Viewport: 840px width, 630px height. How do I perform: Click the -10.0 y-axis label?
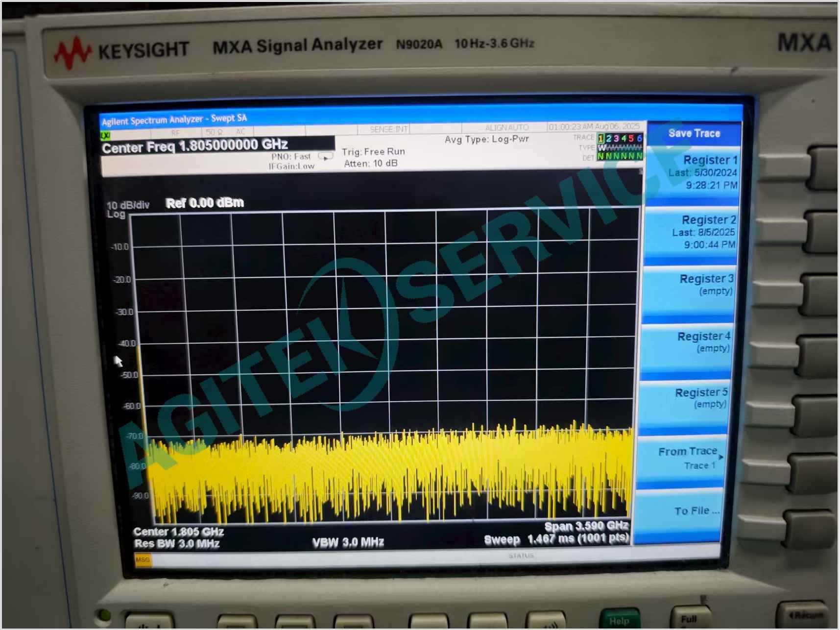[x=120, y=247]
